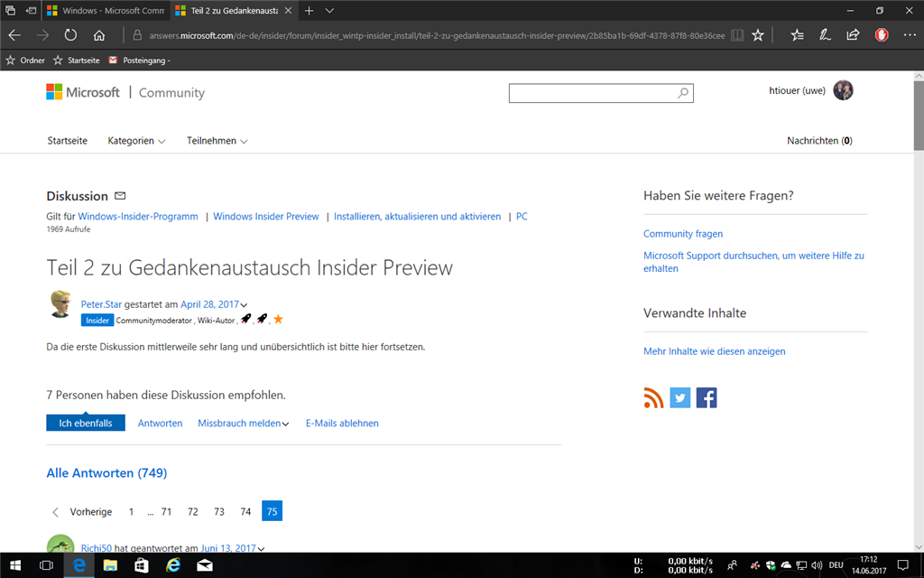This screenshot has height=578, width=924.
Task: Go back using the browser back arrow
Action: 14,35
